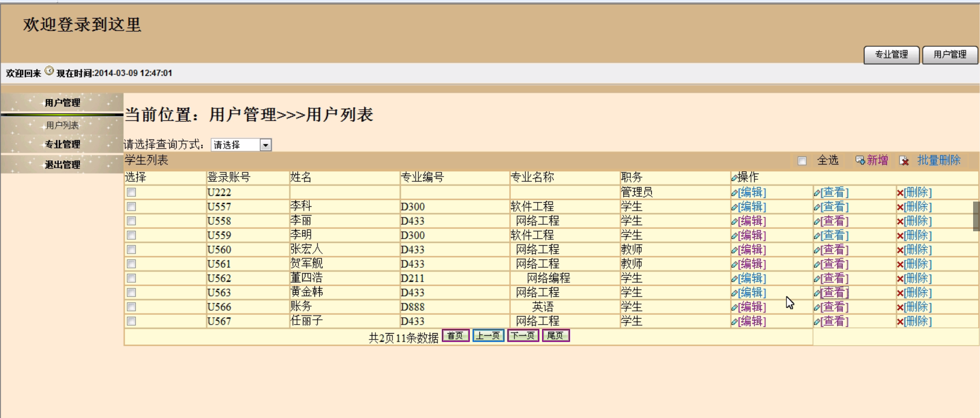Click red X delete icon in U563 row

(x=900, y=293)
